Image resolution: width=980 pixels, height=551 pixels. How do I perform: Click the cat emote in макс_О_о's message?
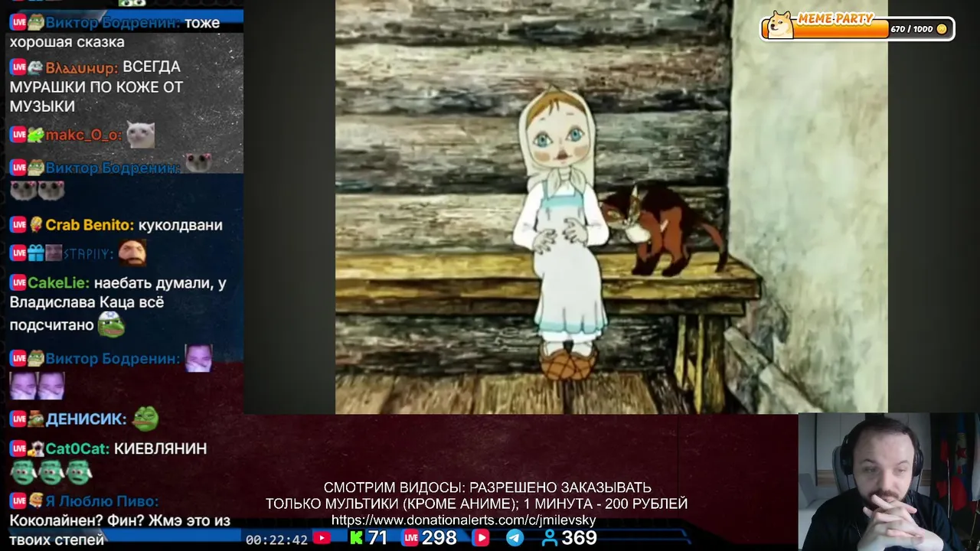pos(140,135)
